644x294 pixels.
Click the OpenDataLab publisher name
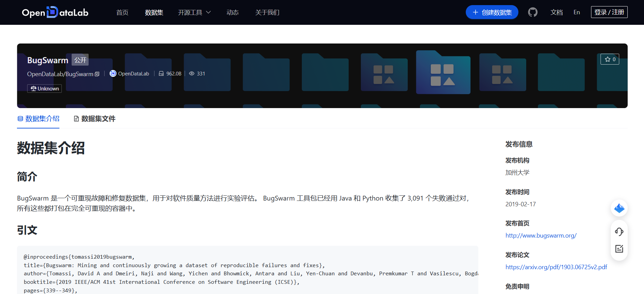[x=133, y=74]
